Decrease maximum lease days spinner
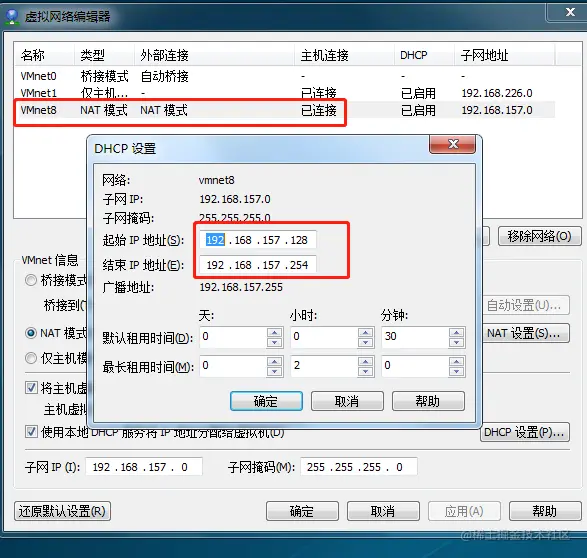 click(275, 371)
